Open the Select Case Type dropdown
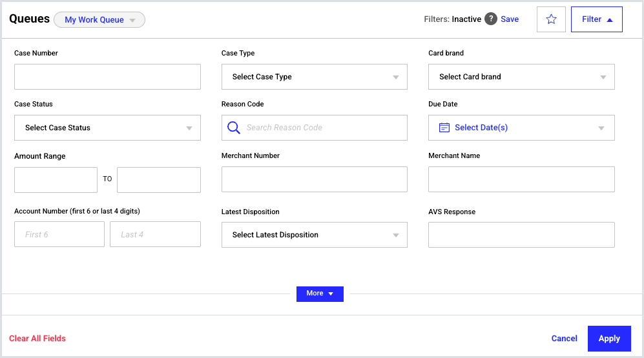This screenshot has width=644, height=358. coord(314,77)
